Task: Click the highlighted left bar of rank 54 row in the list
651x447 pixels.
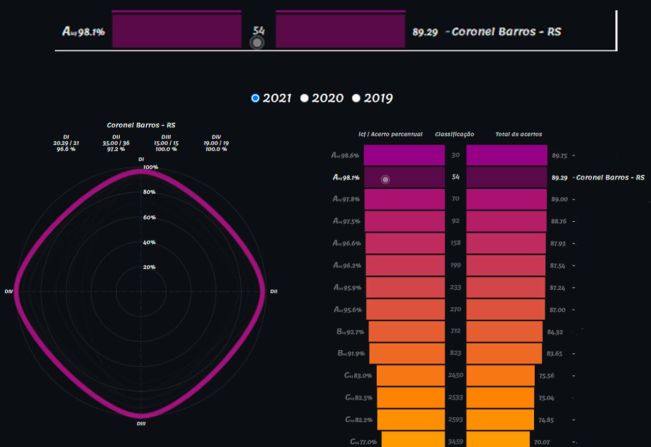Action: pyautogui.click(x=404, y=177)
